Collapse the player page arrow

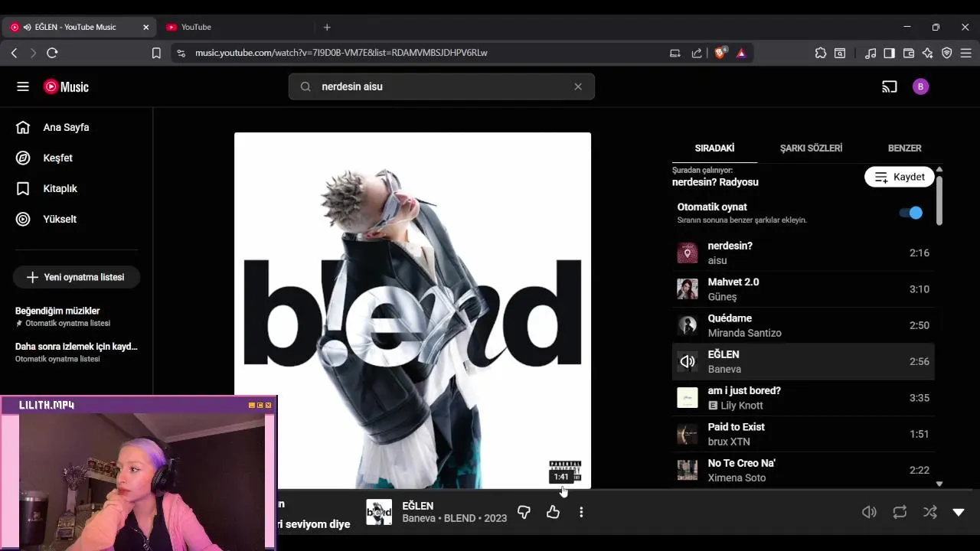click(x=959, y=512)
